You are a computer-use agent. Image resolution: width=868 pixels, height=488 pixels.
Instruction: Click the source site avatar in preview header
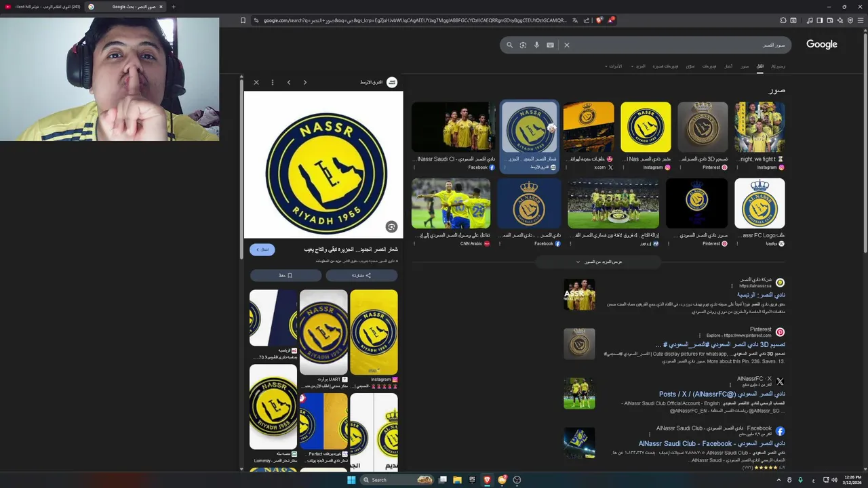pyautogui.click(x=392, y=82)
